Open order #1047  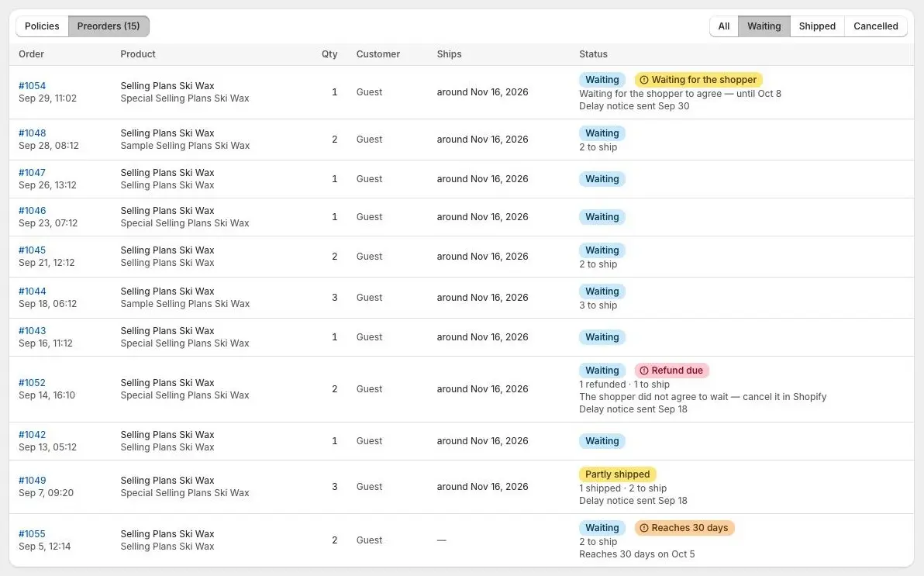point(32,172)
